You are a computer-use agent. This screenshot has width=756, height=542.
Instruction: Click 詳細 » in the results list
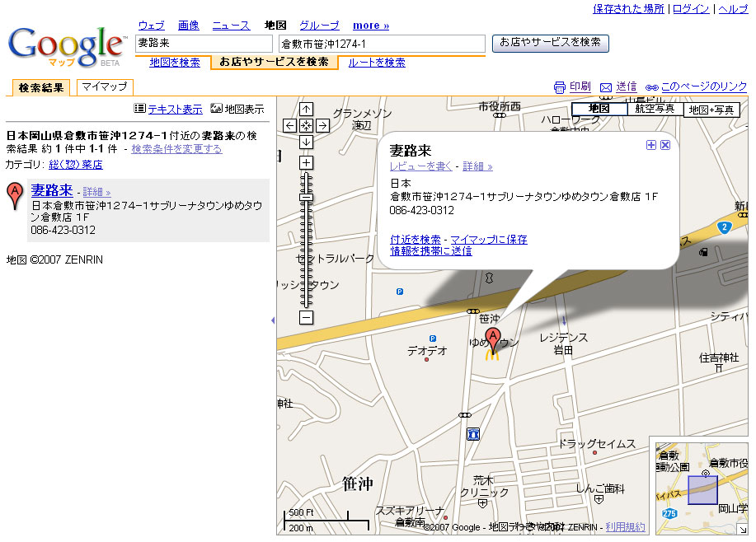point(97,192)
